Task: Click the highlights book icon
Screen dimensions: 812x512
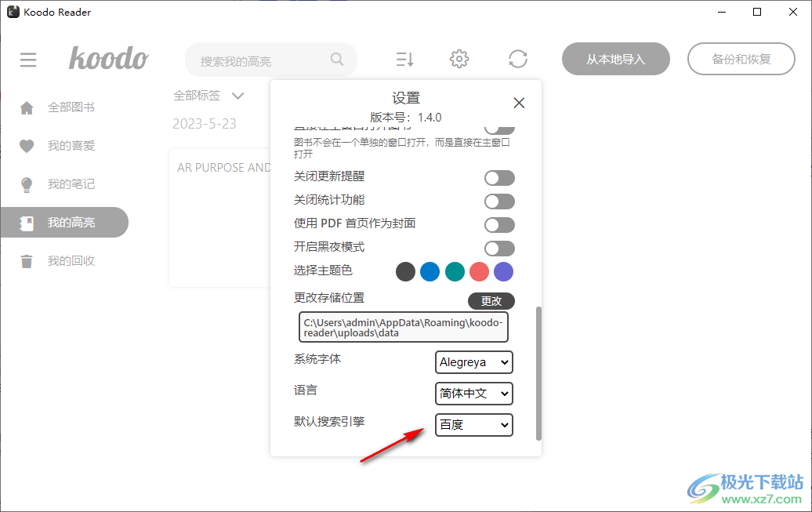Action: pos(27,223)
